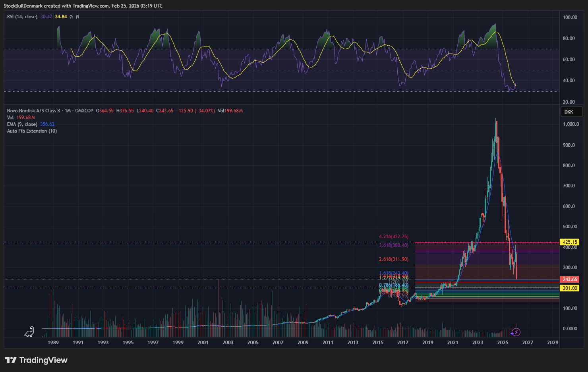Click the yellow 201.00 price label
The image size is (588, 372).
pos(570,288)
